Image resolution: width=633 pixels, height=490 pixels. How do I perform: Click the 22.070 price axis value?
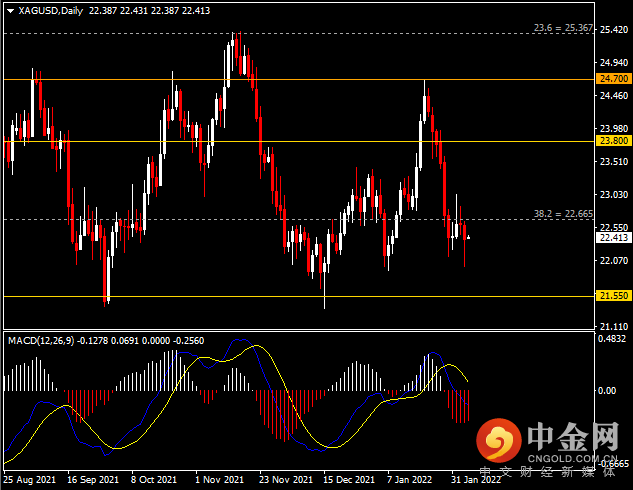pyautogui.click(x=614, y=261)
